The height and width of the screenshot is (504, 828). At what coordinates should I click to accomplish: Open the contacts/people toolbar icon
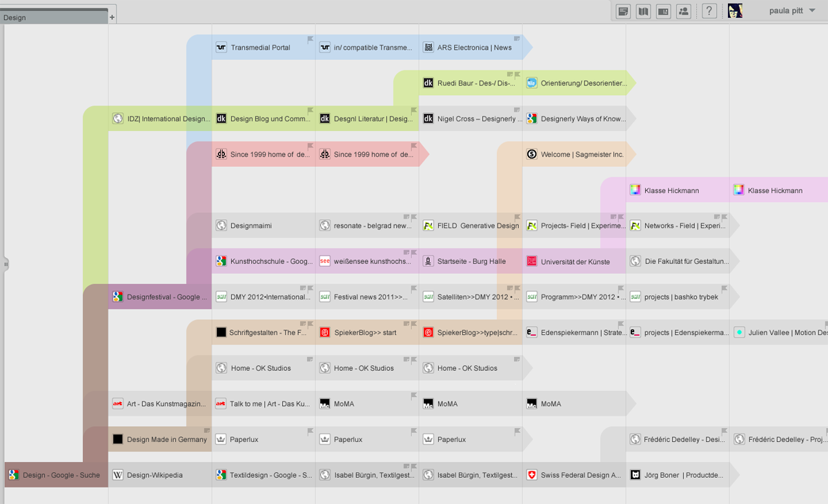click(683, 11)
